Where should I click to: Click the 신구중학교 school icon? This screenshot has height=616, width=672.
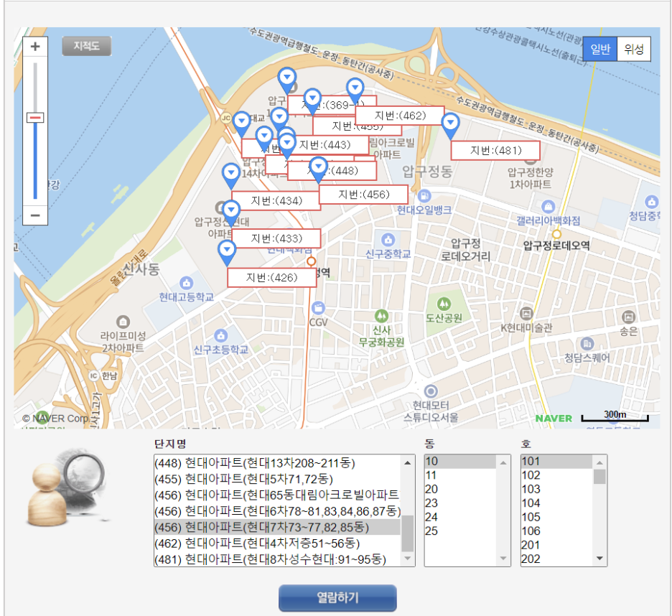pos(388,240)
